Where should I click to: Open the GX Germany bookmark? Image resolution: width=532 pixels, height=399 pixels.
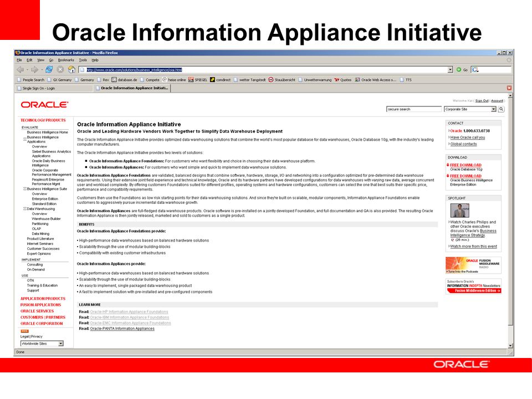[x=59, y=80]
